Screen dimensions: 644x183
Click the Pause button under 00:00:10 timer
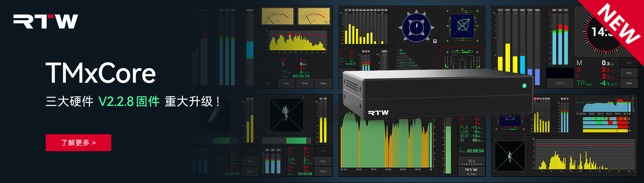click(x=305, y=83)
